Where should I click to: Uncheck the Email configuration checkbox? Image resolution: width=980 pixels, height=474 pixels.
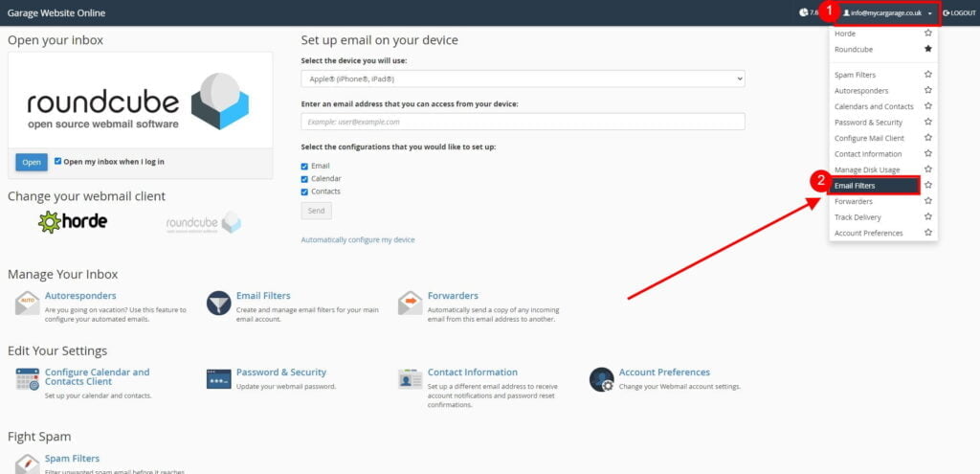pos(304,167)
